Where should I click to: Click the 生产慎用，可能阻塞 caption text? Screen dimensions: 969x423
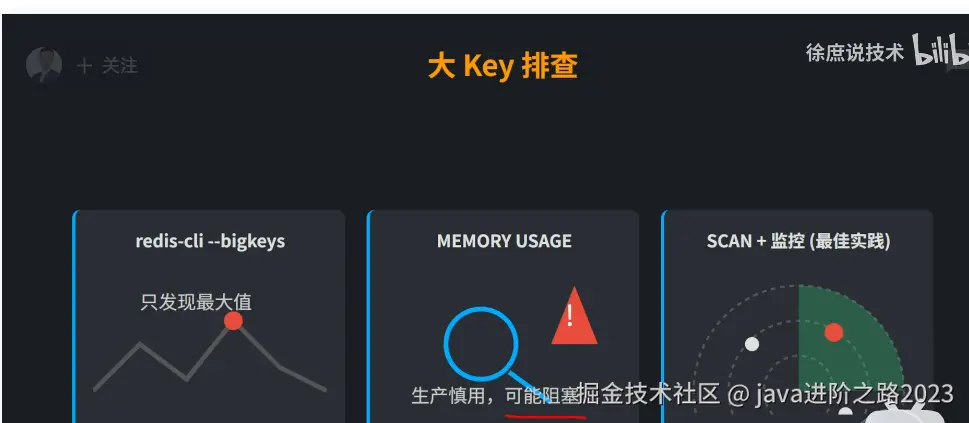pyautogui.click(x=494, y=395)
